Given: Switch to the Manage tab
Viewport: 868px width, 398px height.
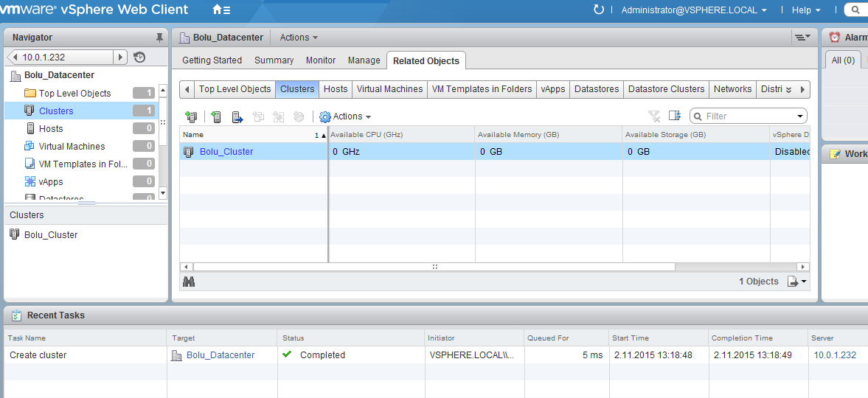Looking at the screenshot, I should 364,60.
